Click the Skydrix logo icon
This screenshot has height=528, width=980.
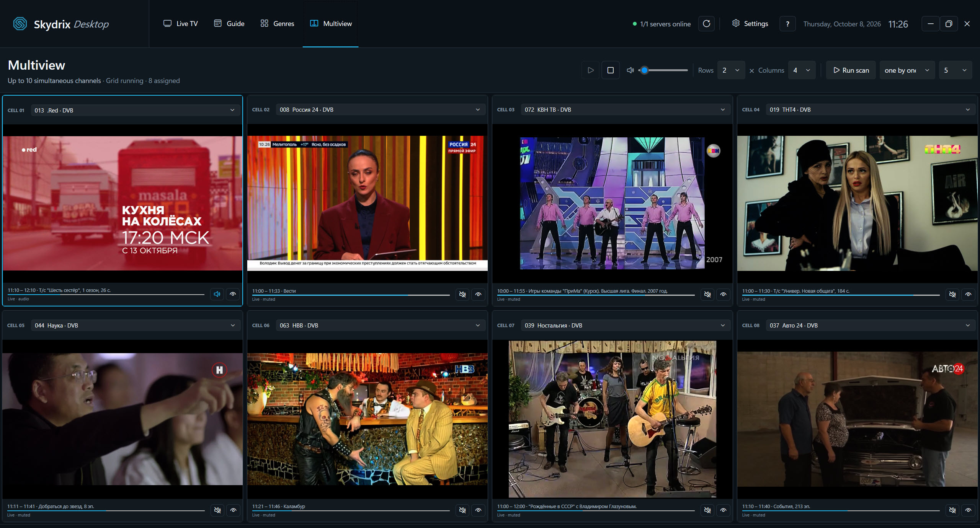pyautogui.click(x=20, y=24)
